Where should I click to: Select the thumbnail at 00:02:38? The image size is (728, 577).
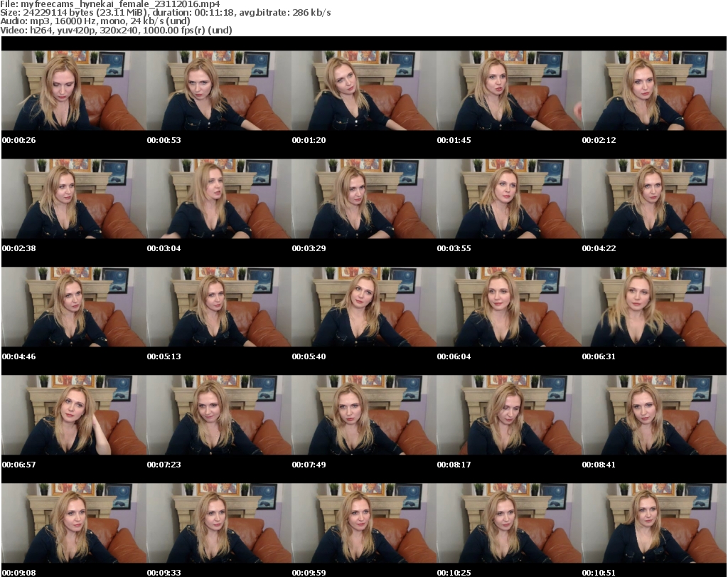(x=74, y=198)
